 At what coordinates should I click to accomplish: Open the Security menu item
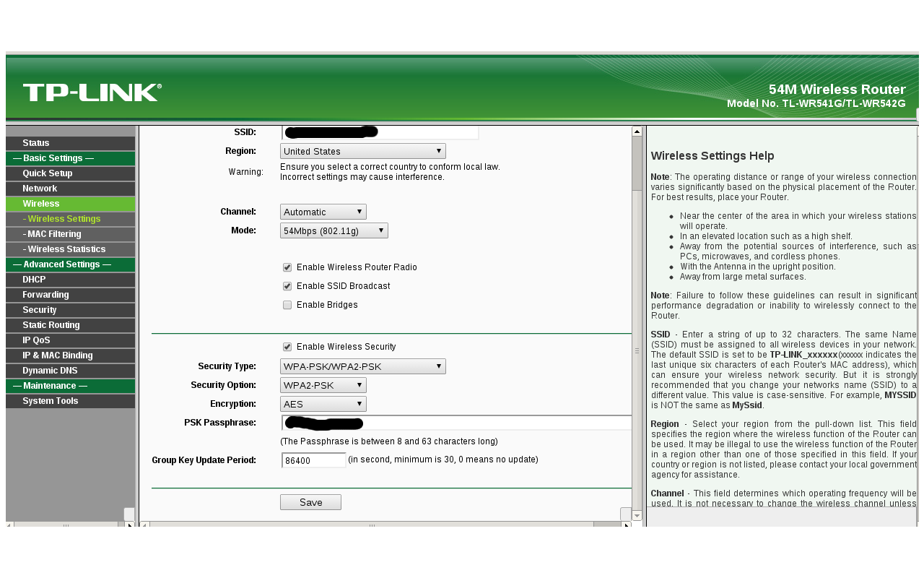coord(71,310)
